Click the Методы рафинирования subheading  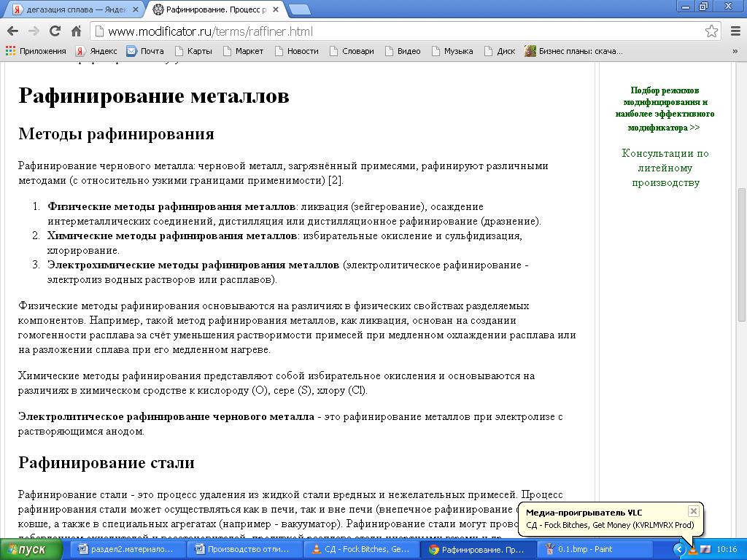[116, 134]
